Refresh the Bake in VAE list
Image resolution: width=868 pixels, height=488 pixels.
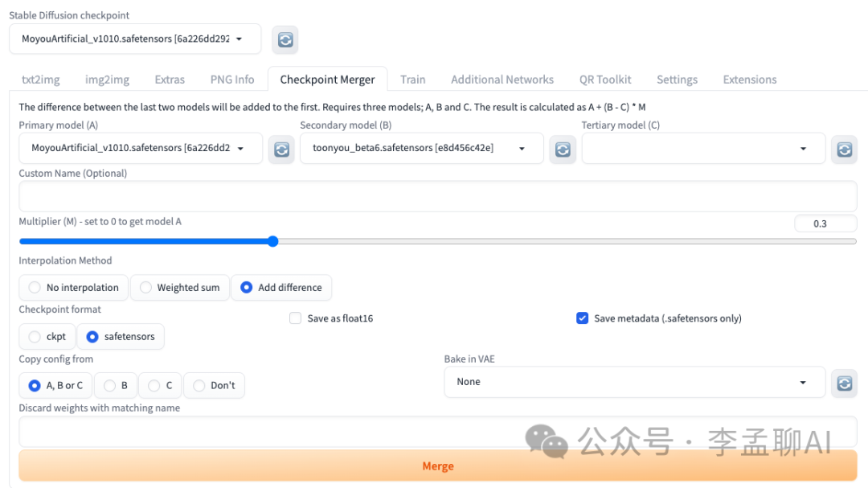click(844, 383)
